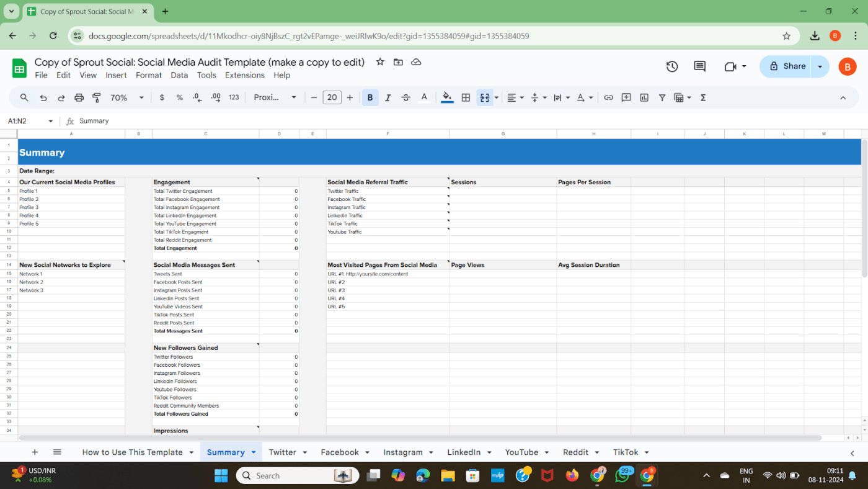This screenshot has height=489, width=868.
Task: Toggle merge cells
Action: (485, 97)
